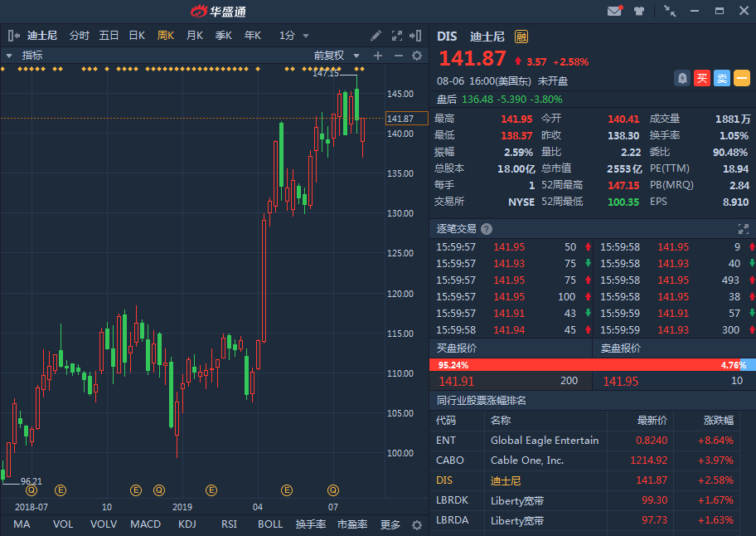The image size is (756, 536).
Task: Click the 迪士尼 chart title
Action: click(42, 36)
